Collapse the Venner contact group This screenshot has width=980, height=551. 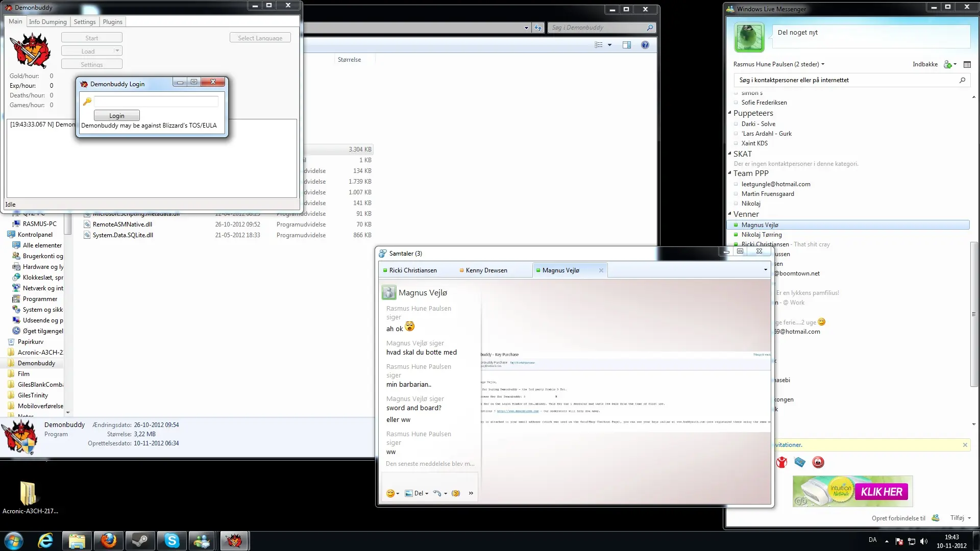coord(730,214)
